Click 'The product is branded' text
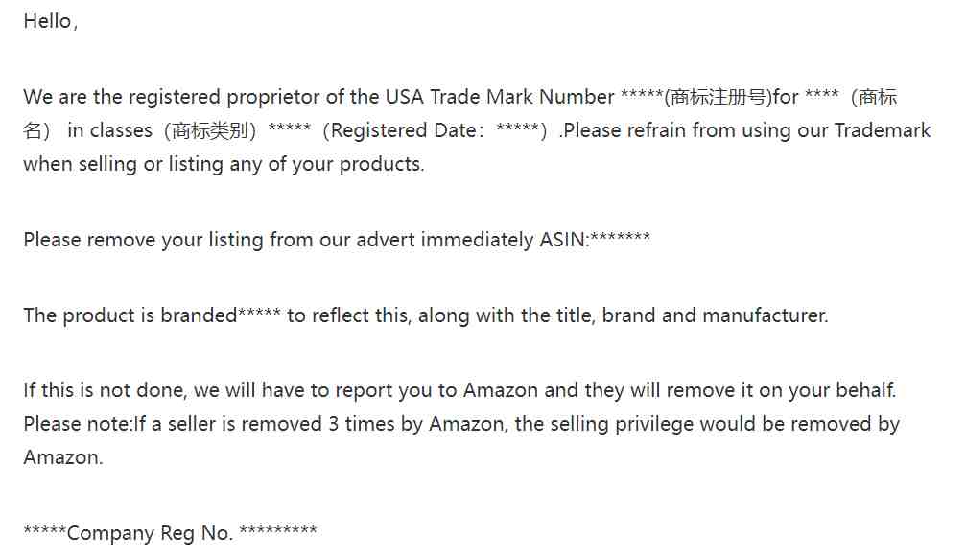 (130, 315)
